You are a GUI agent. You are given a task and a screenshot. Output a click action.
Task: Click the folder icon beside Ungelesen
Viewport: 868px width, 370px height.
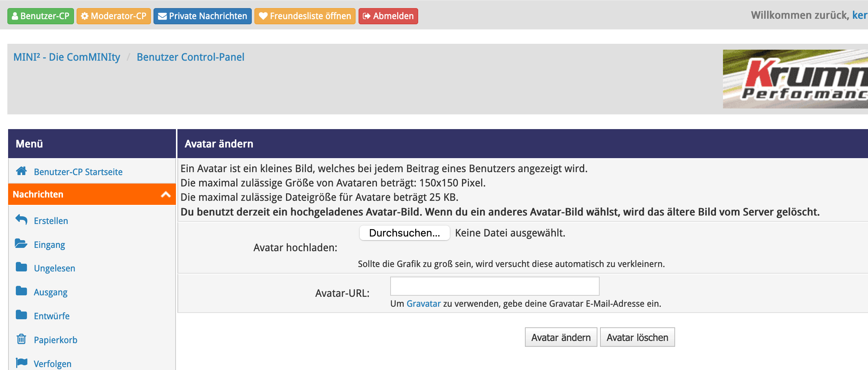21,267
